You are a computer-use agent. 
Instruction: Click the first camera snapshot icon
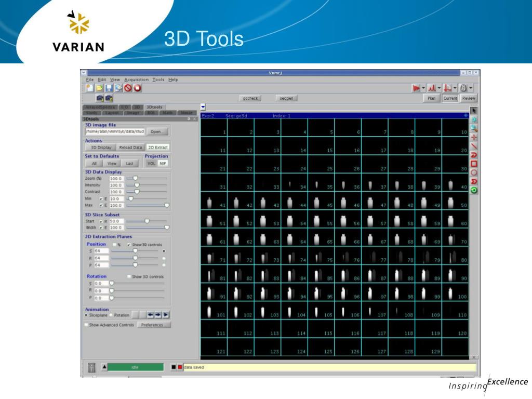pyautogui.click(x=100, y=98)
